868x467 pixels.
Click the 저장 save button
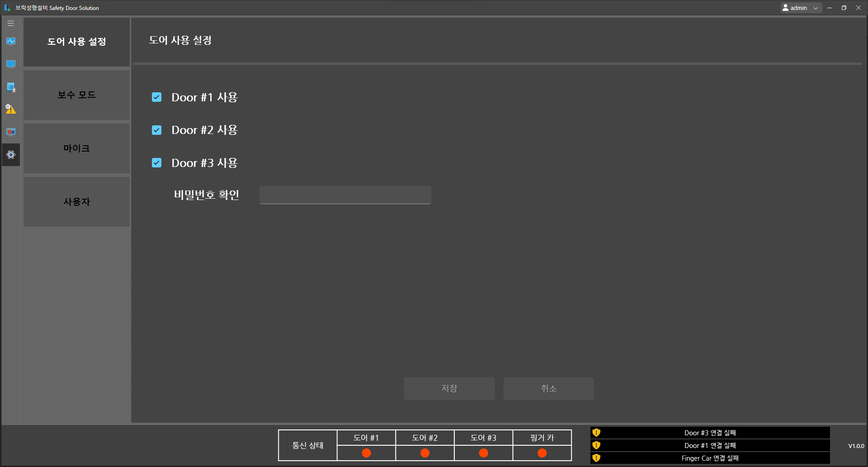pos(449,388)
